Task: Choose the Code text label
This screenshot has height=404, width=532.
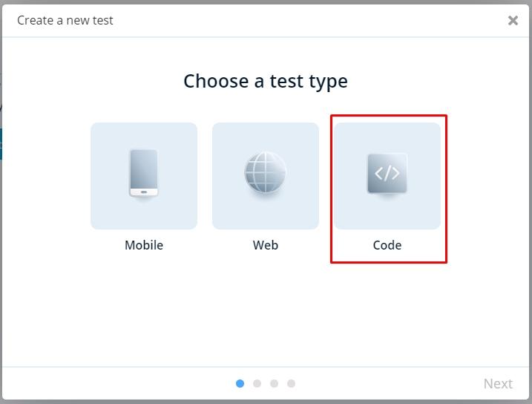Action: click(387, 245)
